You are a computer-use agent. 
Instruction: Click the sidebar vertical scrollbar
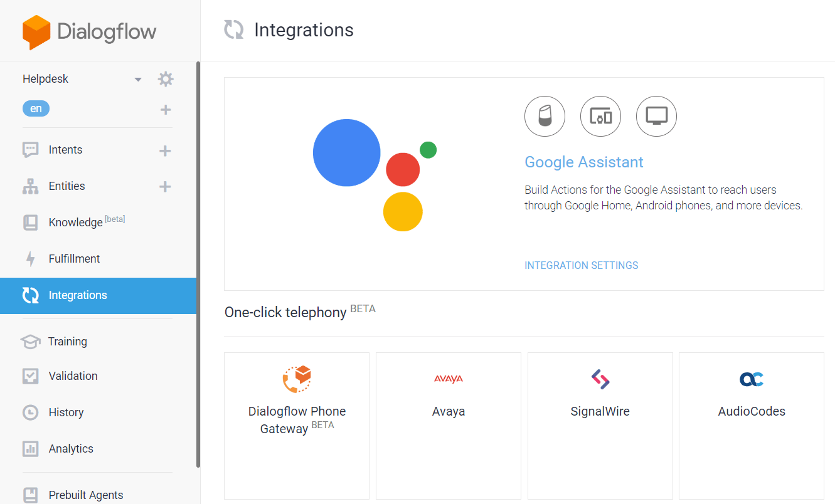pyautogui.click(x=198, y=265)
